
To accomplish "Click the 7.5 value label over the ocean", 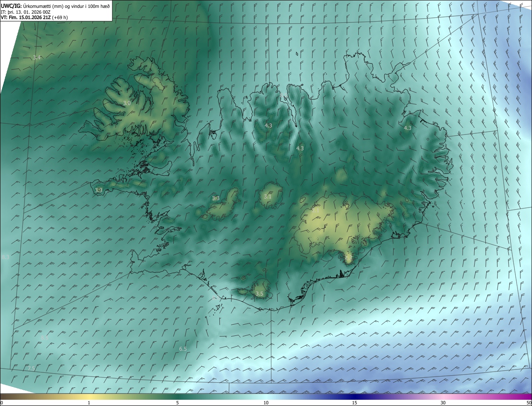I will pos(31,369).
